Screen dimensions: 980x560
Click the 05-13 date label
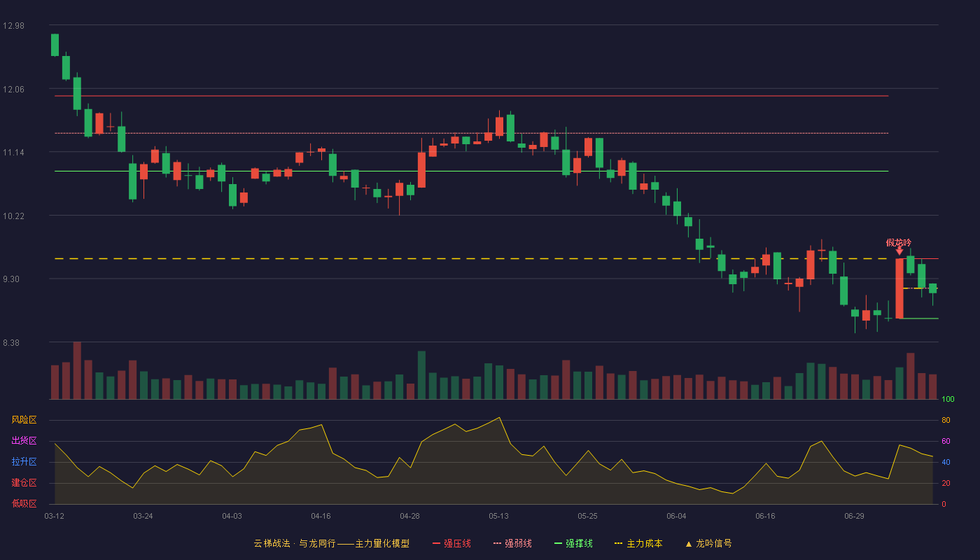pyautogui.click(x=498, y=516)
